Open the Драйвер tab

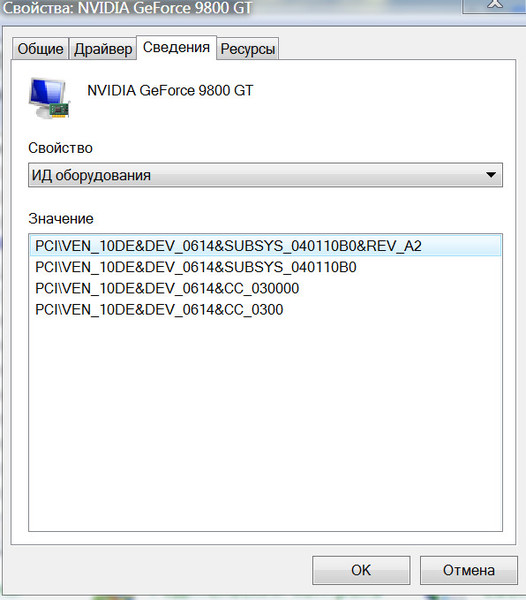(x=103, y=49)
